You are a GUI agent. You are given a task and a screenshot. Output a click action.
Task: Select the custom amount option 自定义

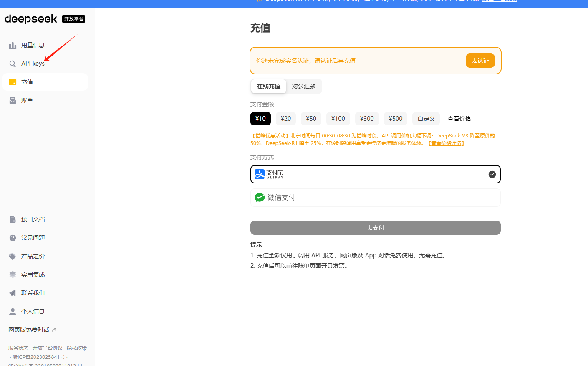click(426, 119)
